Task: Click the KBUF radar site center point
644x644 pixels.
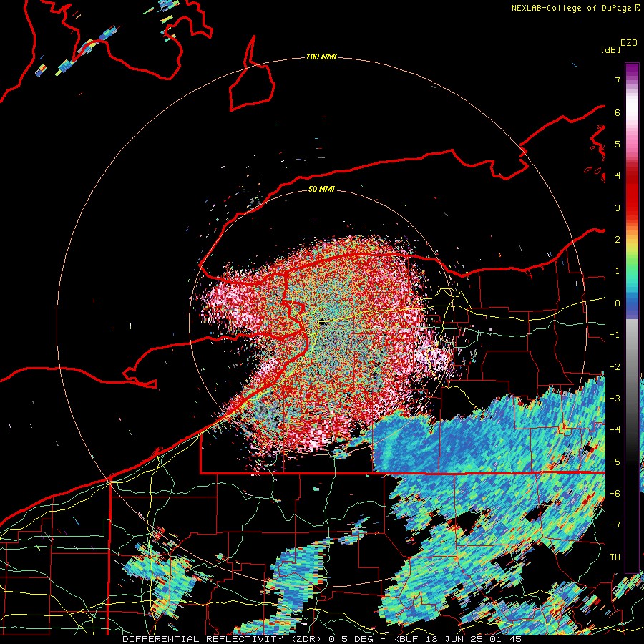Action: (x=322, y=322)
